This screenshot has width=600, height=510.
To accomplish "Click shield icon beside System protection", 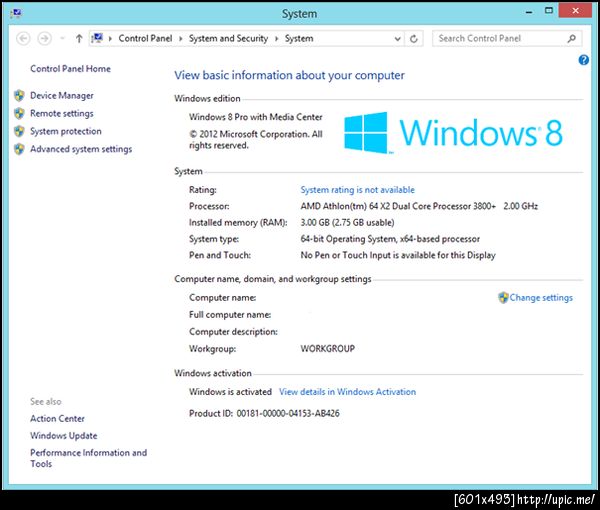I will [x=19, y=131].
